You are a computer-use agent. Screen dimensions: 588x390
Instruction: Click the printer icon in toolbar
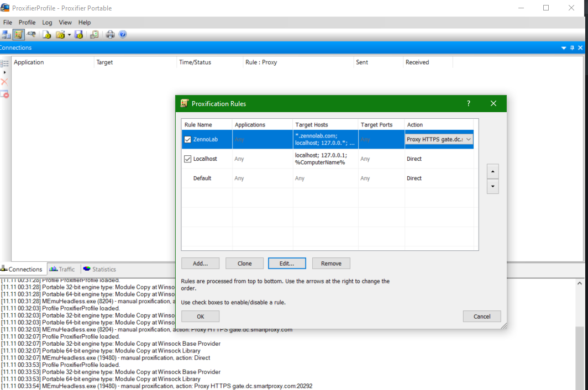(x=110, y=35)
